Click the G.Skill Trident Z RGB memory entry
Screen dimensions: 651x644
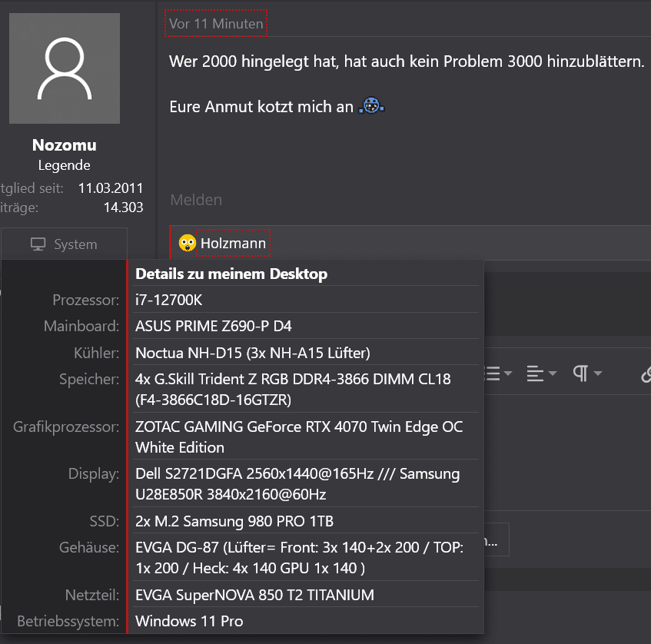[x=293, y=390]
